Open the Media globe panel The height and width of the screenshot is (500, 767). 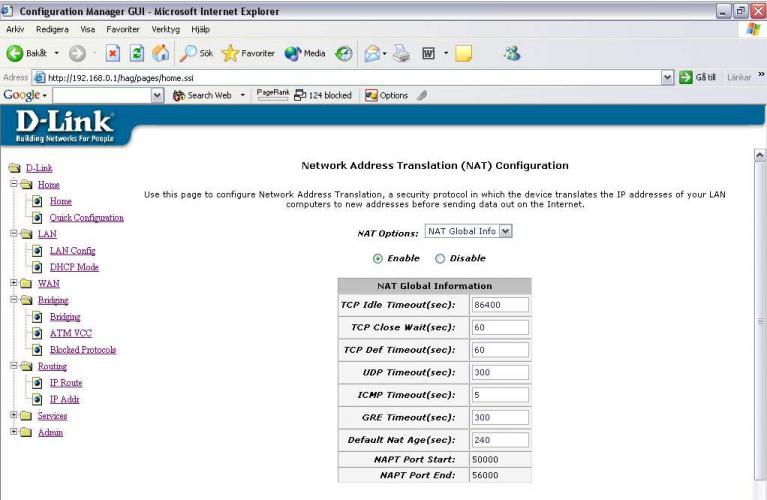tap(305, 53)
